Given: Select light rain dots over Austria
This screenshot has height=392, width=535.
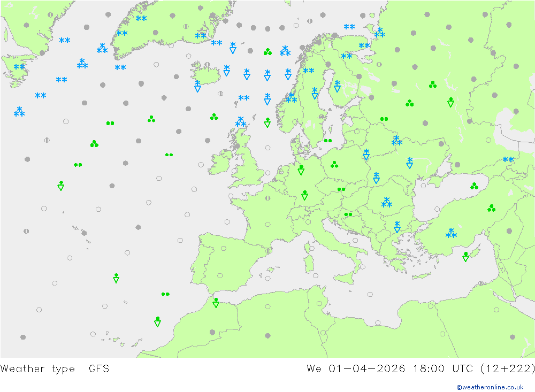Looking at the screenshot, I should [341, 189].
